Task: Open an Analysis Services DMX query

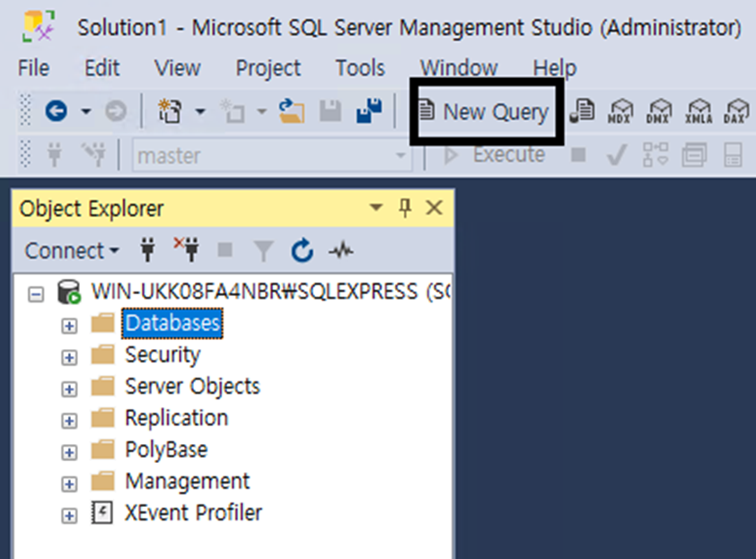Action: pyautogui.click(x=659, y=111)
